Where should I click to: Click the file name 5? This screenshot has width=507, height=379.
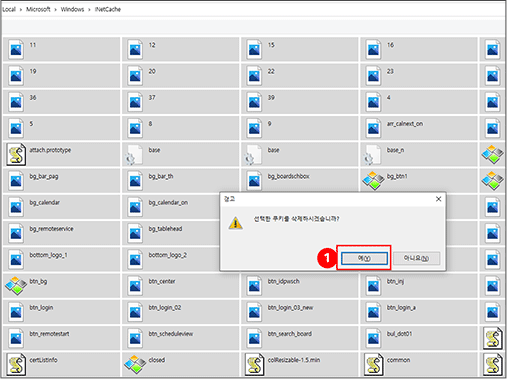(x=31, y=124)
